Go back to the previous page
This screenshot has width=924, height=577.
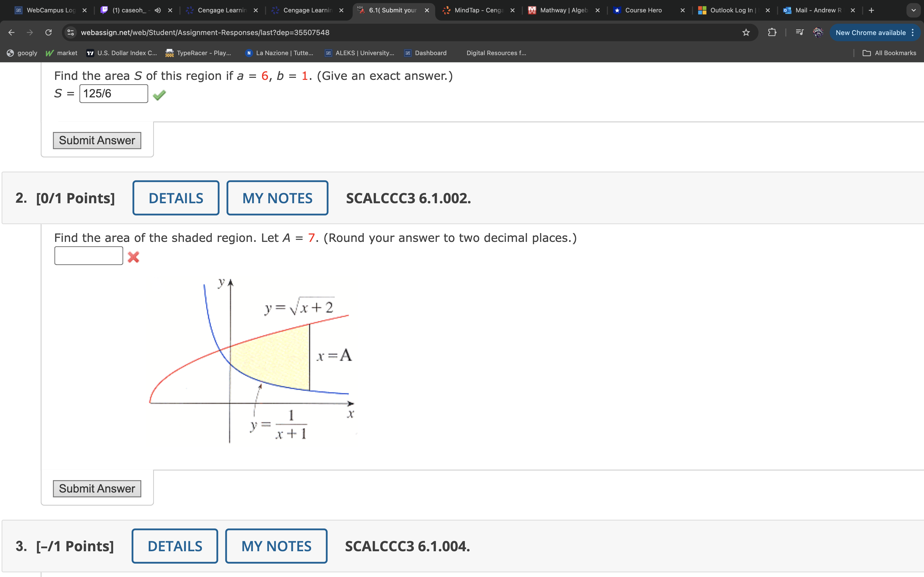[x=11, y=32]
